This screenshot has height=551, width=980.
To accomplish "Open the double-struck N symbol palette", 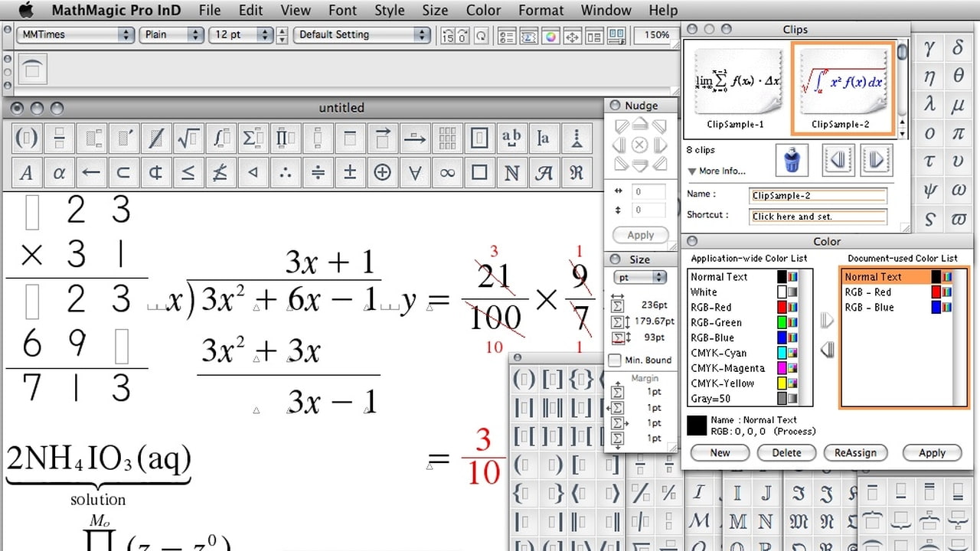I will pyautogui.click(x=511, y=172).
